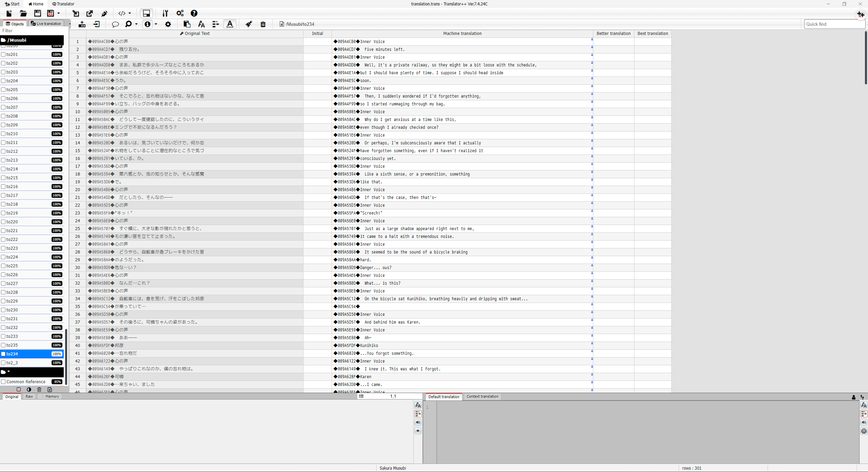
Task: Expand the Save As dropdown arrow
Action: click(59, 13)
